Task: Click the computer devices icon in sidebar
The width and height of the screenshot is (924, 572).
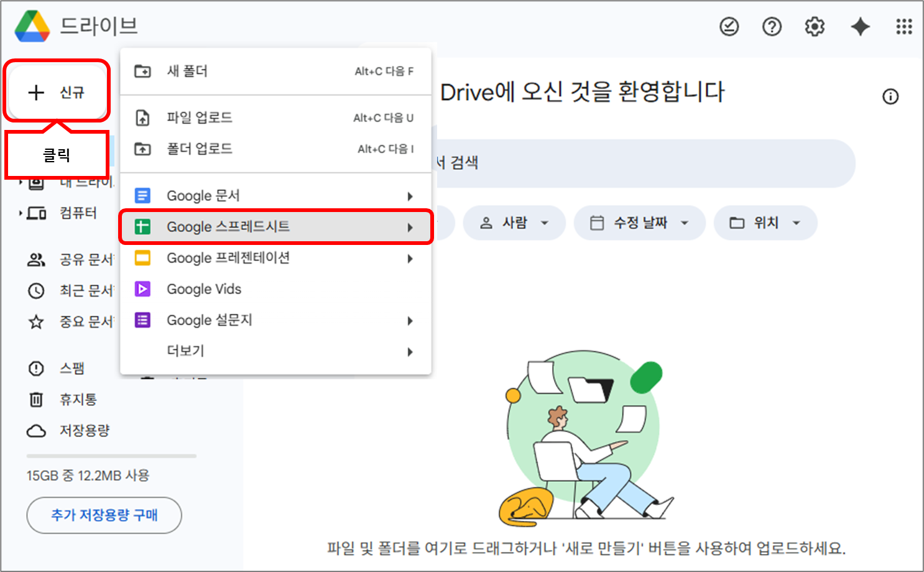Action: pos(37,213)
